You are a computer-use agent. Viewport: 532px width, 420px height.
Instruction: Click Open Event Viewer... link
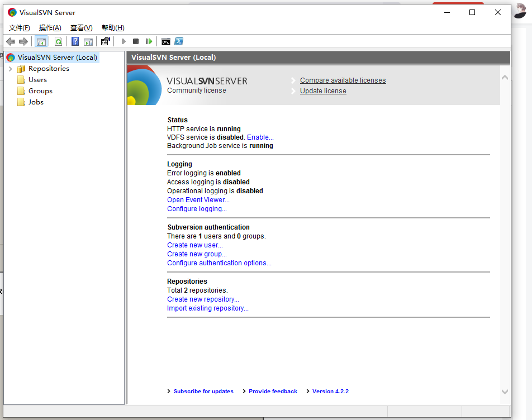(198, 200)
